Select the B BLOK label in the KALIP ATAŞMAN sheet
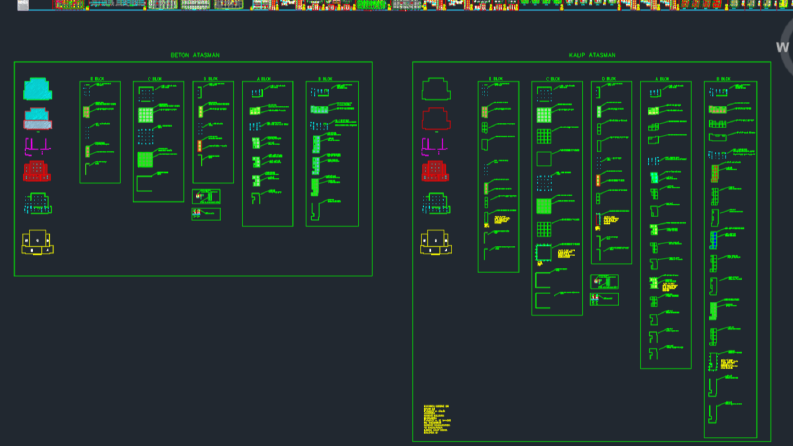Image resolution: width=793 pixels, height=446 pixels. (724, 79)
